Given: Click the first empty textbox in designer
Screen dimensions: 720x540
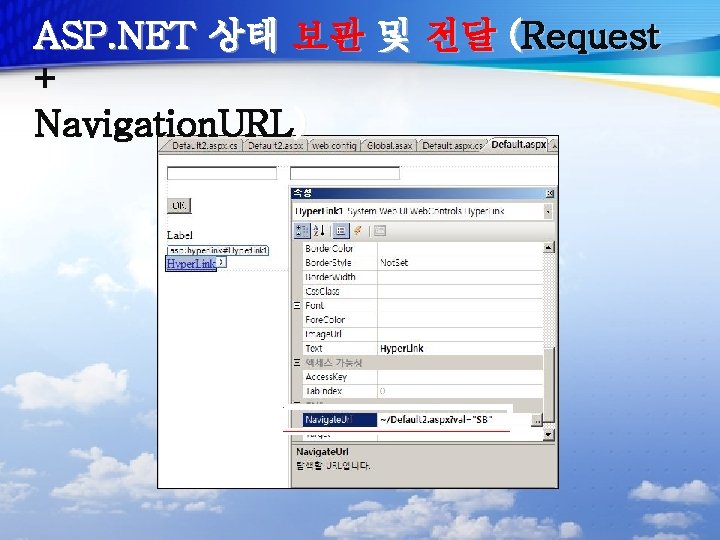Looking at the screenshot, I should [222, 174].
